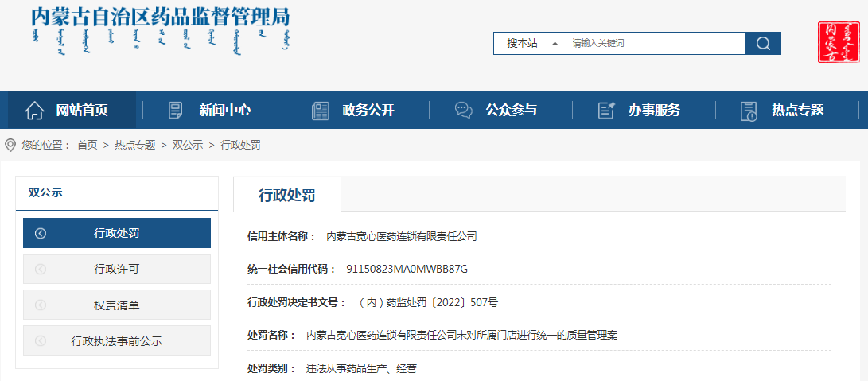Click the 双公示 sidebar heading

(45, 192)
